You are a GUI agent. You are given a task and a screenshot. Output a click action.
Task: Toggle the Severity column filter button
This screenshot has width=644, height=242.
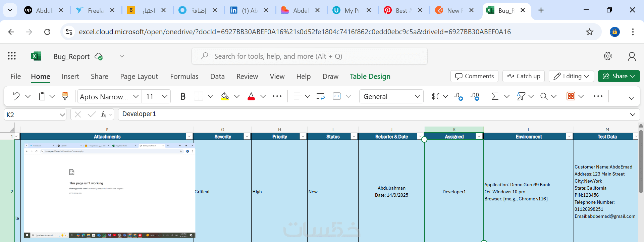click(247, 136)
